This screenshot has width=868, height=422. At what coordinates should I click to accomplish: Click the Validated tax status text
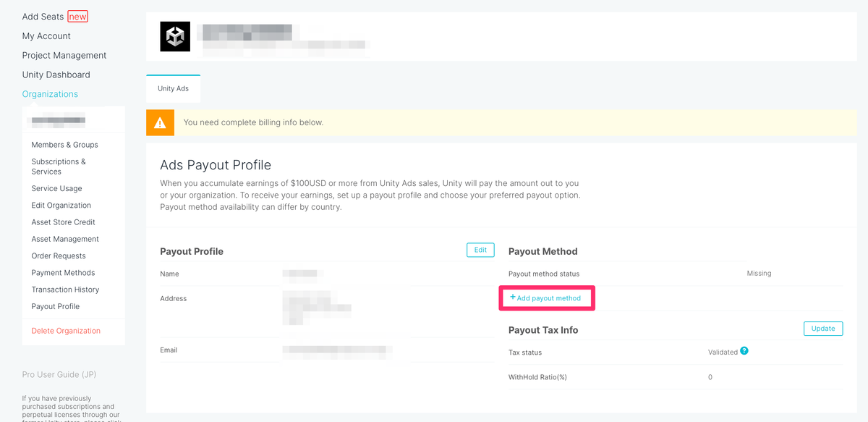(x=723, y=352)
